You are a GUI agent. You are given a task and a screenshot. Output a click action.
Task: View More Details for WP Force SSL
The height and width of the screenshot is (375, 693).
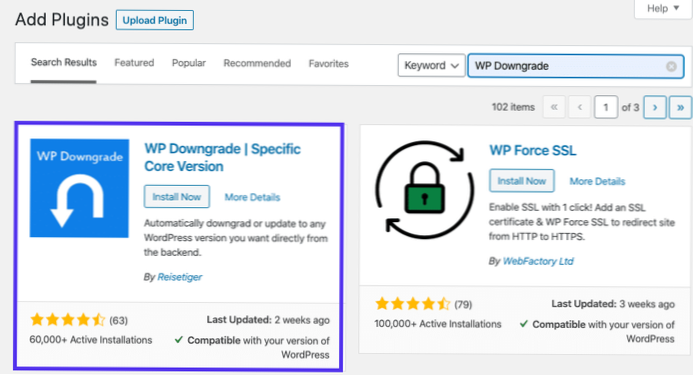tap(597, 181)
